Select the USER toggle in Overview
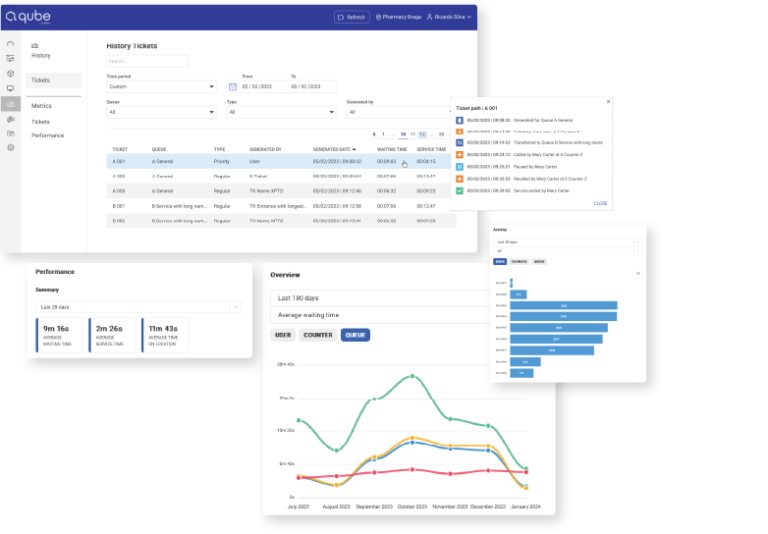The image size is (768, 534). click(283, 335)
